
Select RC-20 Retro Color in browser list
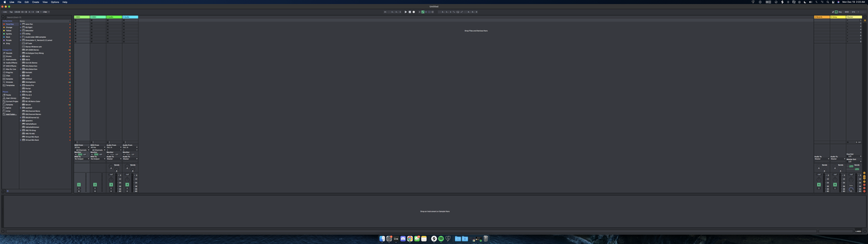tap(31, 102)
